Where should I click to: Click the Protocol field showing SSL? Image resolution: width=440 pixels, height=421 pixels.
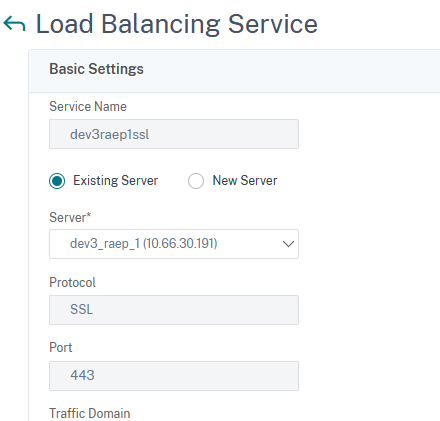coord(174,310)
